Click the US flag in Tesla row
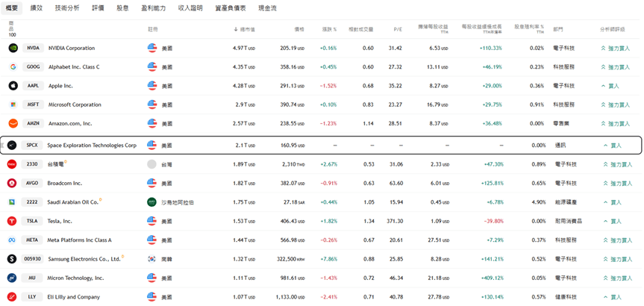644x306 pixels. tap(152, 221)
